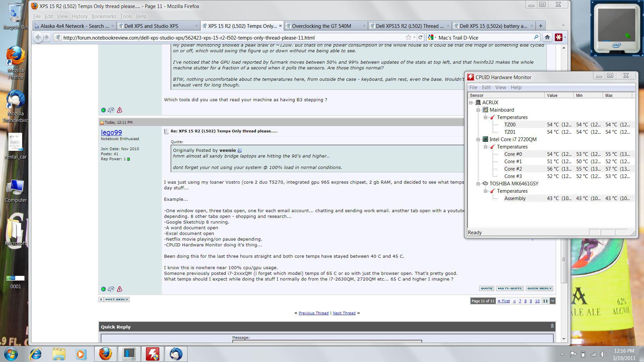The image size is (644, 362).
Task: Open Firefox Tools menu
Action: tap(126, 16)
